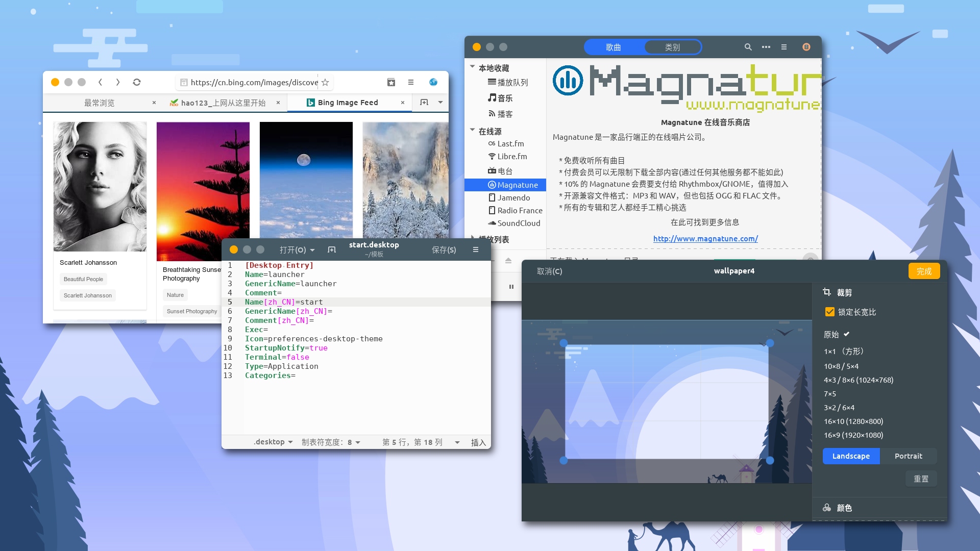
Task: Finish wallpaper4 editing with 完成
Action: click(x=924, y=271)
